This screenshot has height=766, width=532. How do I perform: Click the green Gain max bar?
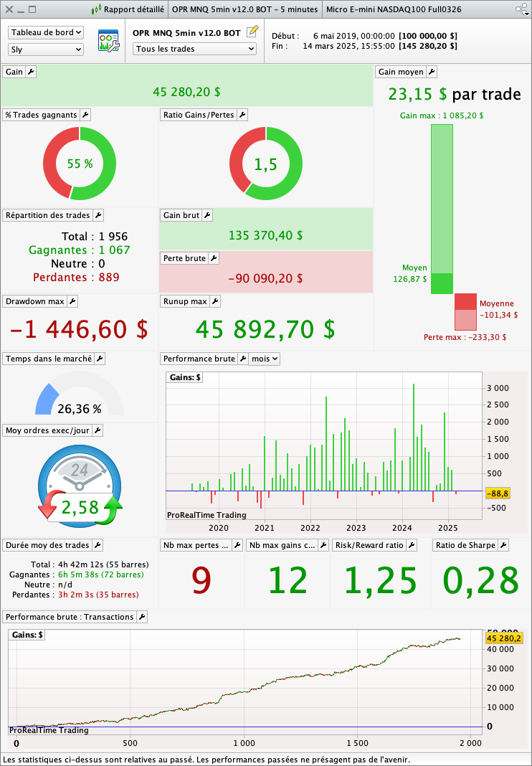[x=442, y=198]
